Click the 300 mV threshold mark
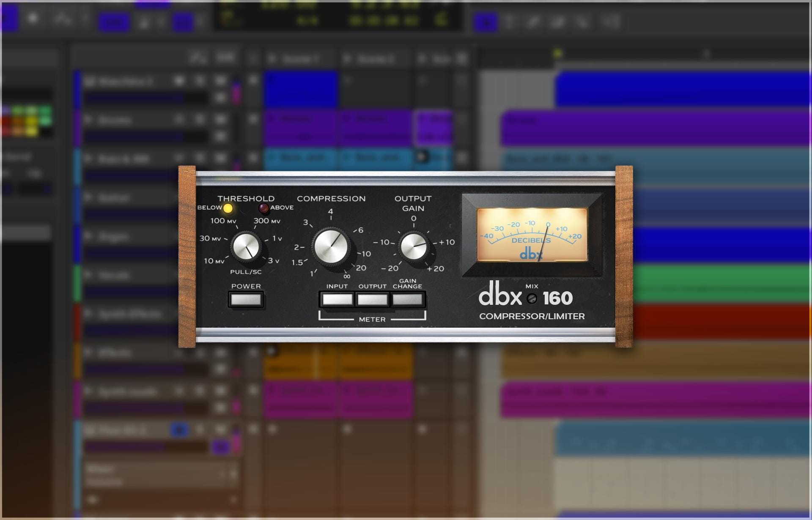The width and height of the screenshot is (812, 520). pyautogui.click(x=267, y=221)
